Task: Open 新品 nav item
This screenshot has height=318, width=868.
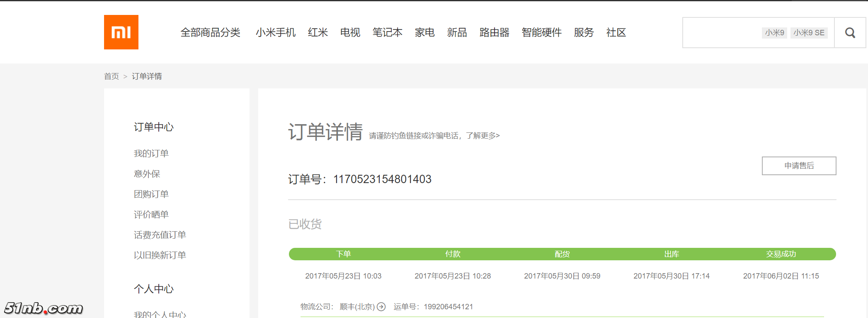Action: click(457, 32)
